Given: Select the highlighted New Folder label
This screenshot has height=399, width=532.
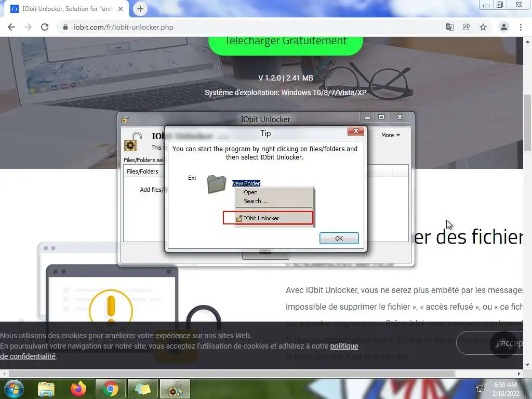Looking at the screenshot, I should pos(246,183).
